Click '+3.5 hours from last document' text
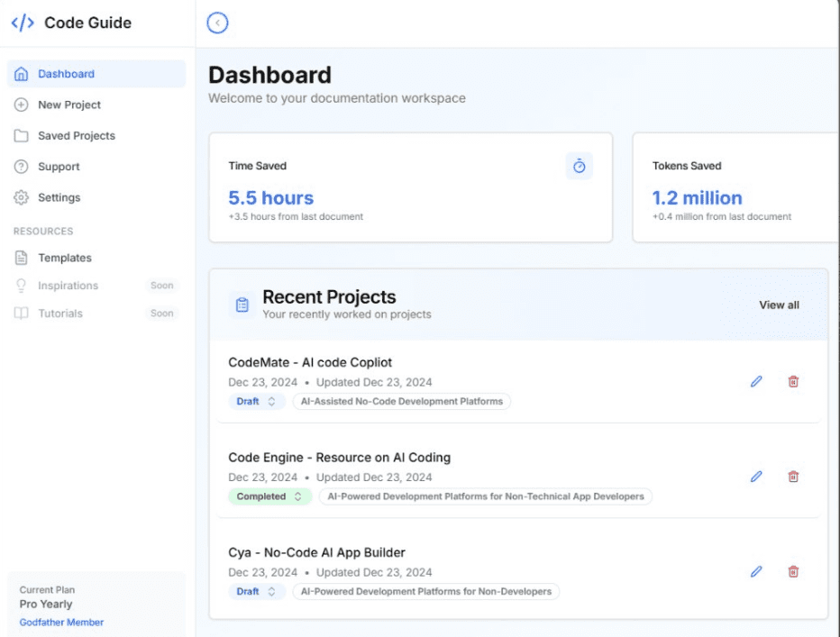Image resolution: width=840 pixels, height=637 pixels. coord(296,216)
